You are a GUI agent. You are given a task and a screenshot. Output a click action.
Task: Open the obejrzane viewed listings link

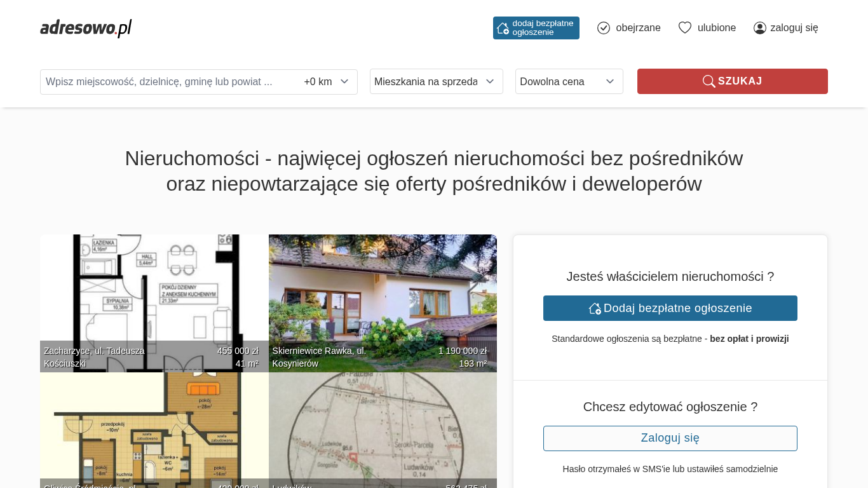pos(638,28)
